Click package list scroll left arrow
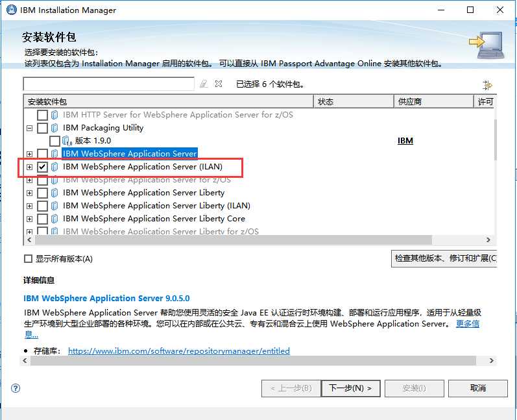This screenshot has width=517, height=420. coord(29,240)
